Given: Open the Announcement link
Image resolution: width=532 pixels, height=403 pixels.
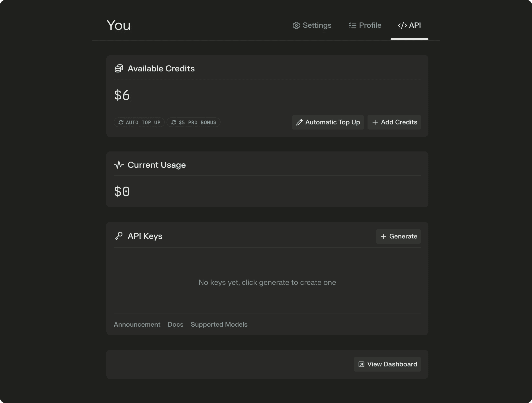Looking at the screenshot, I should [x=137, y=324].
